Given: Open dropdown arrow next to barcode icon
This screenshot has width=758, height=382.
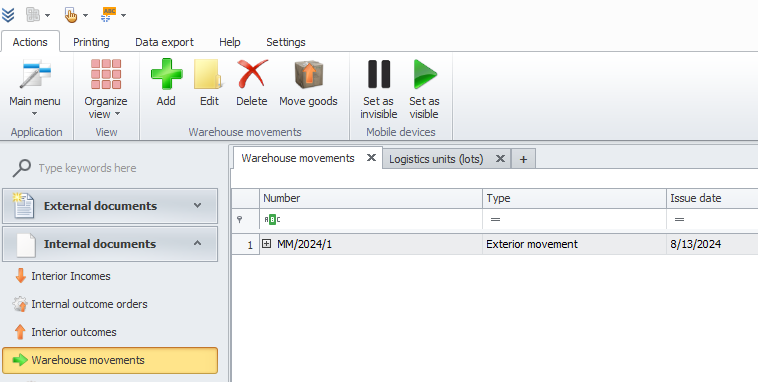Looking at the screenshot, I should coord(47,15).
